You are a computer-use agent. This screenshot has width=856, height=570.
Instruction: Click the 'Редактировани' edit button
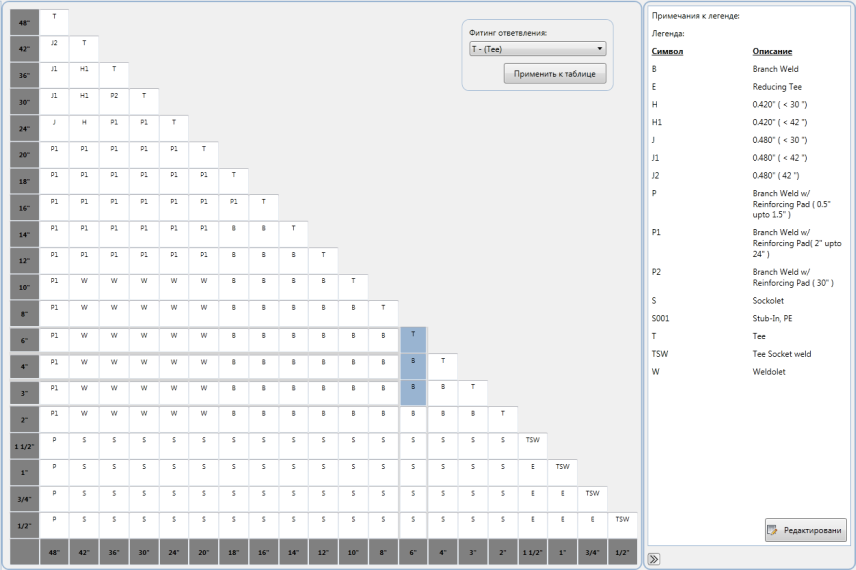pyautogui.click(x=806, y=530)
